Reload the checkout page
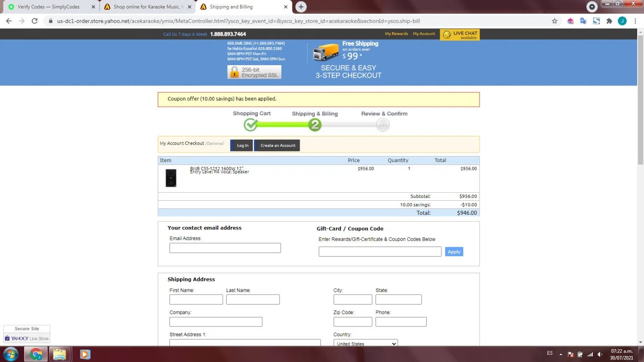 click(35, 21)
